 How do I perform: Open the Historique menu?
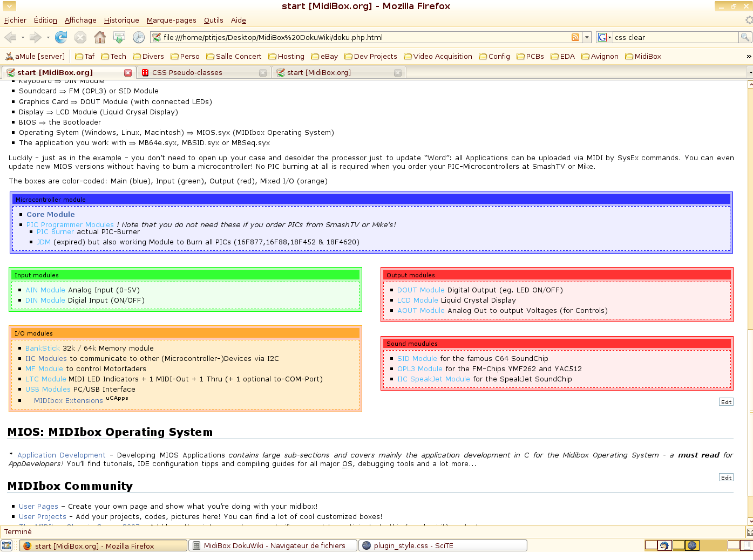(x=121, y=20)
